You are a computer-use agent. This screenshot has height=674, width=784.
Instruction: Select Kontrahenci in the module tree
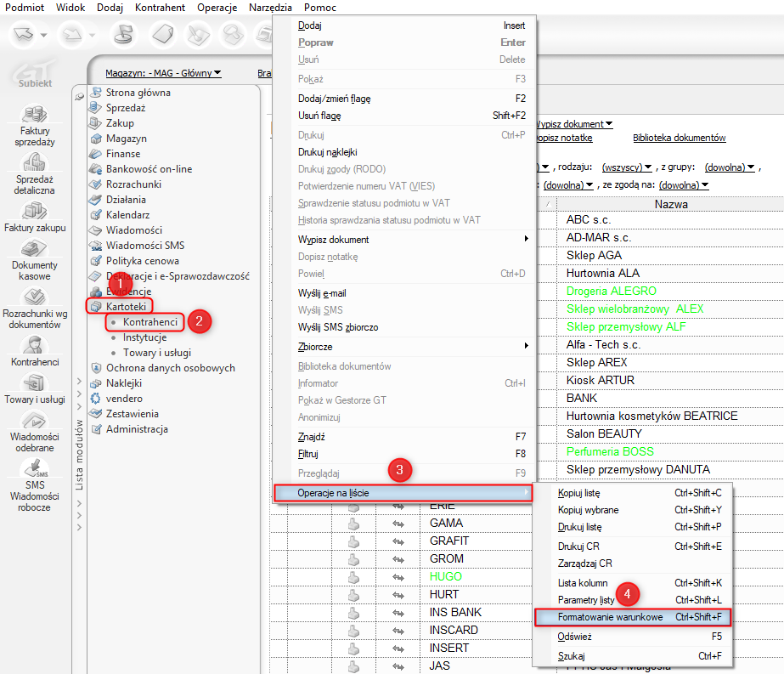pyautogui.click(x=149, y=322)
